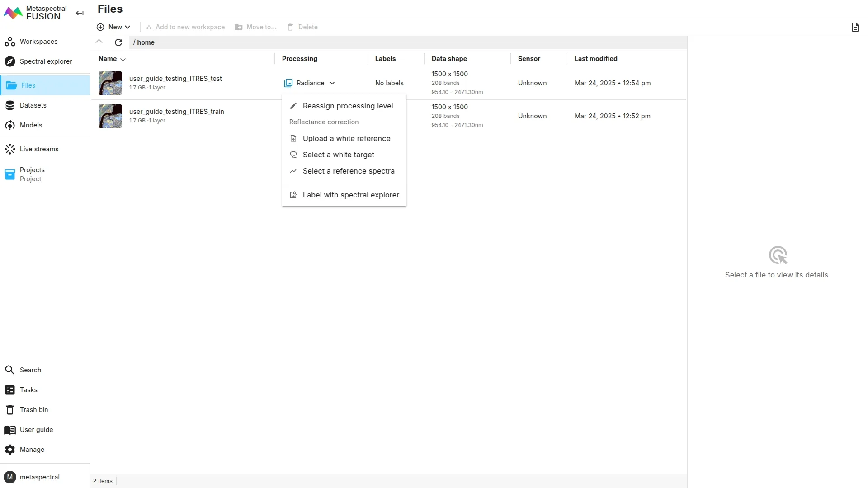Expand the New dropdown button
The image size is (868, 488).
click(x=113, y=27)
